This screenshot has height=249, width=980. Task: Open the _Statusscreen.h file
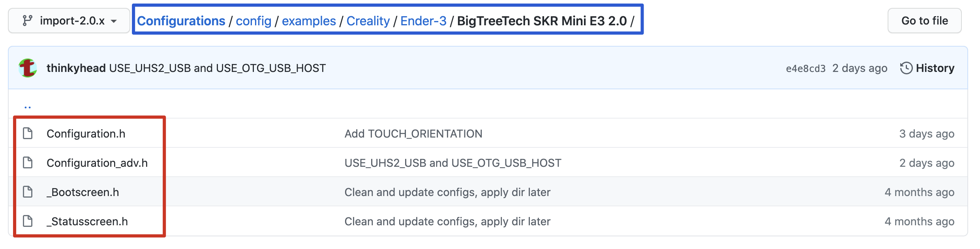87,221
